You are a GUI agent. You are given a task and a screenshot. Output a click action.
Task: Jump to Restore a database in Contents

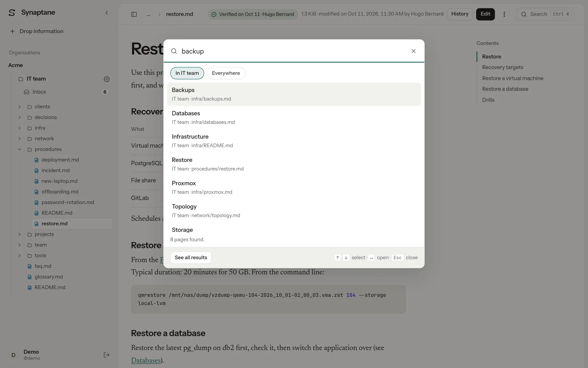tap(505, 89)
